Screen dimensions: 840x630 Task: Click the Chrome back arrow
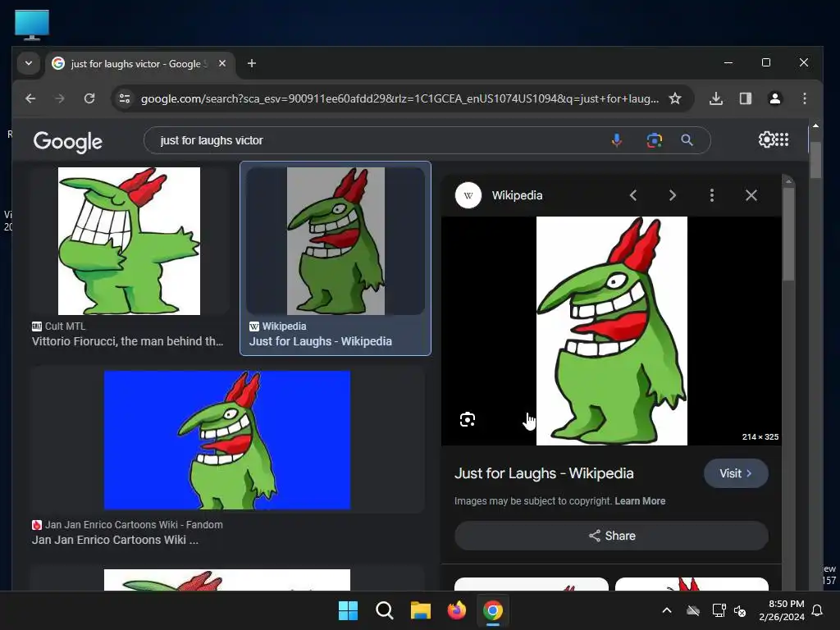tap(30, 98)
